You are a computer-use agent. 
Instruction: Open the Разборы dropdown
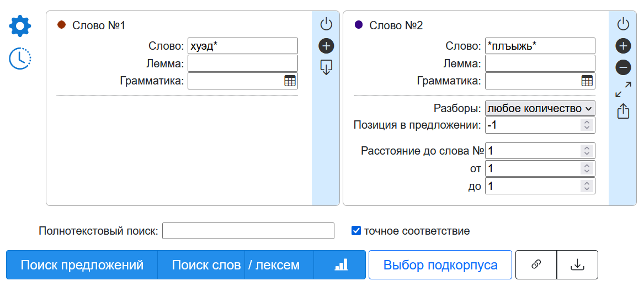coord(540,108)
